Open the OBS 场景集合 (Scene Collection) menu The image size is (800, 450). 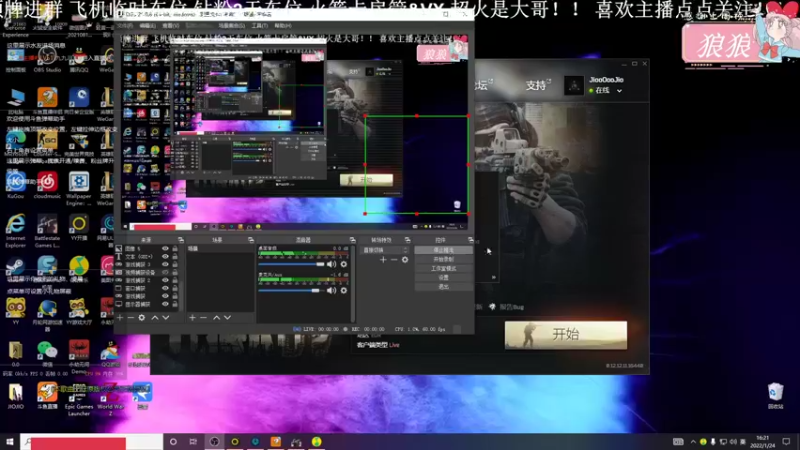232,26
